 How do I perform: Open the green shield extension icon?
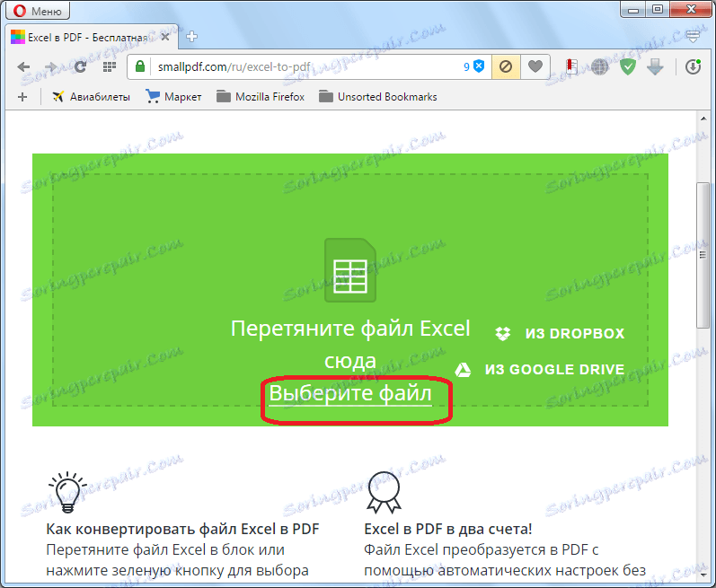(628, 67)
